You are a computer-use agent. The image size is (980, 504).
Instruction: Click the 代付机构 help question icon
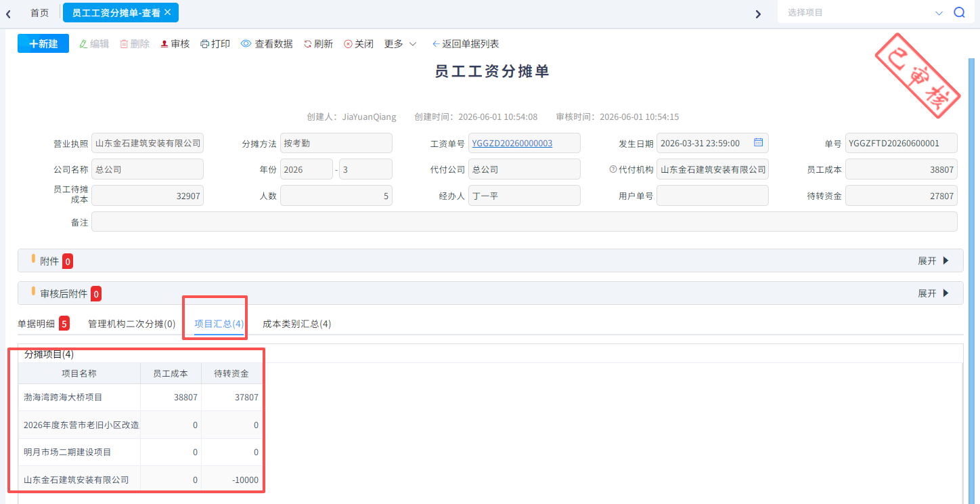click(x=612, y=169)
